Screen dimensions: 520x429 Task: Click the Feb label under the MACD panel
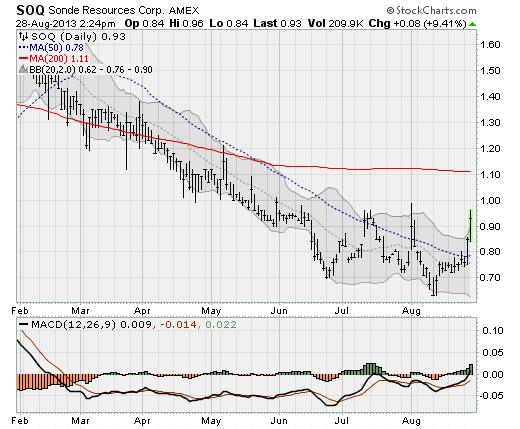[20, 420]
